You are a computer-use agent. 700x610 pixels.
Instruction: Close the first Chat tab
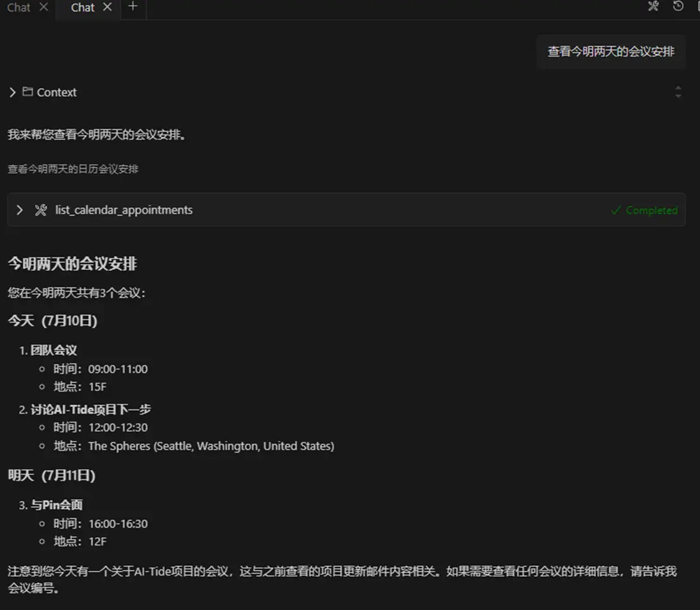[x=44, y=7]
